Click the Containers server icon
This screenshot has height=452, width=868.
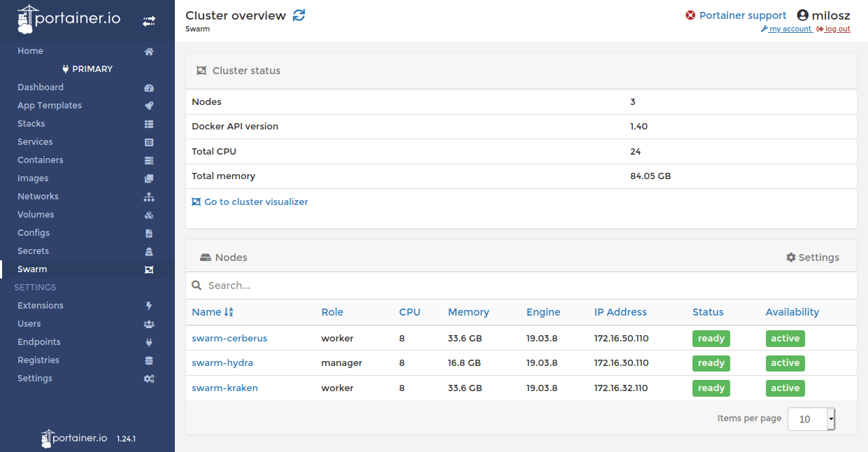click(x=149, y=161)
